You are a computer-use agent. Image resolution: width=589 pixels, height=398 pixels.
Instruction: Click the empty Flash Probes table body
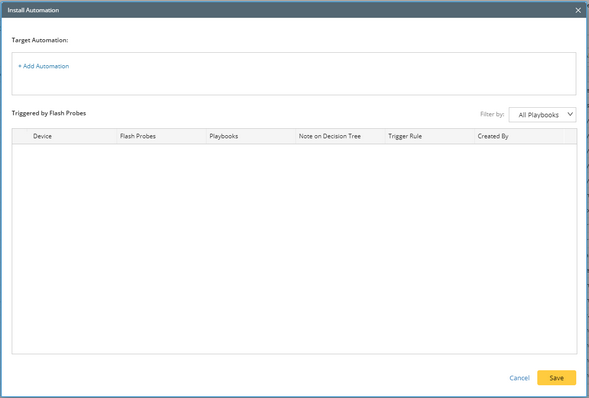(x=294, y=249)
